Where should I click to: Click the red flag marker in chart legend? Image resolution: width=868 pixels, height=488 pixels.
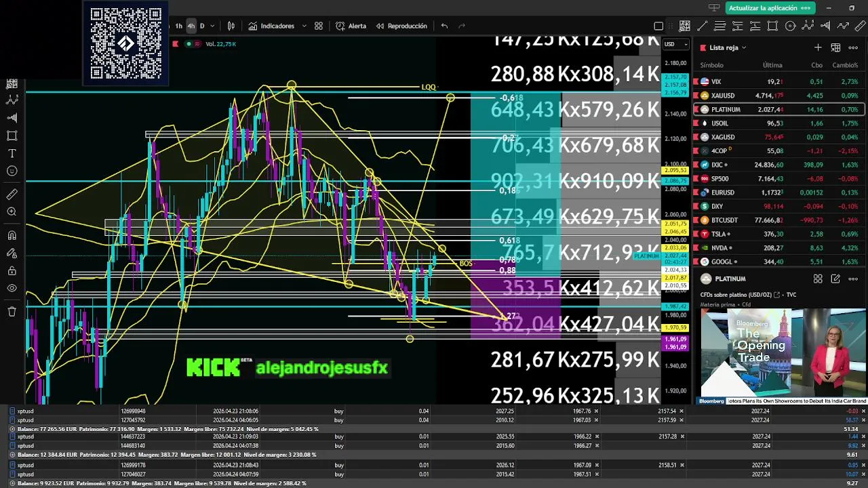(x=176, y=44)
